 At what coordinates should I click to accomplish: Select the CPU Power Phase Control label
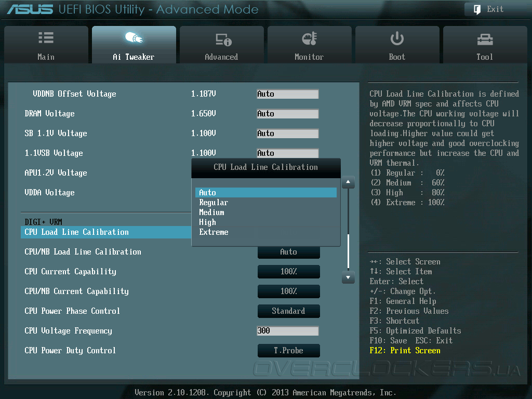coord(72,311)
